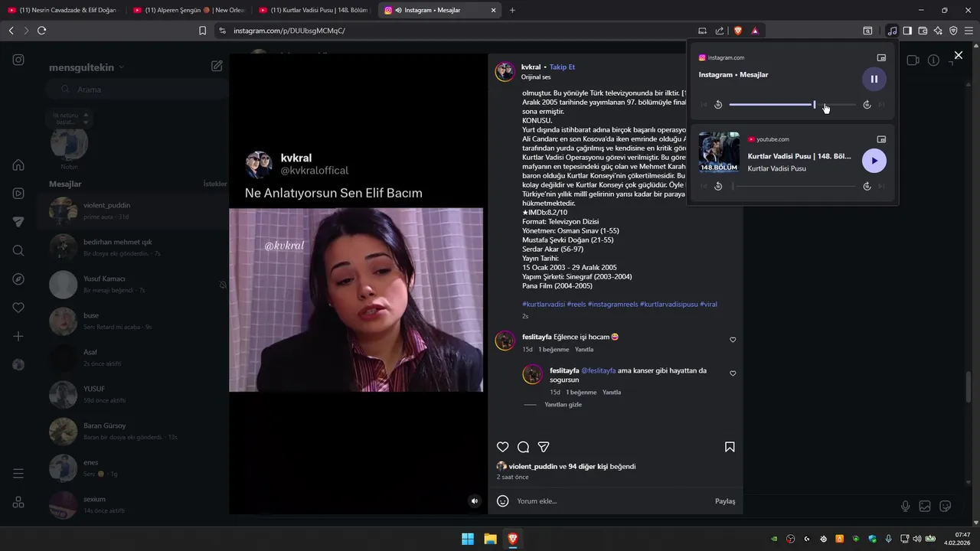
Task: Close the Instagram Mesajlar tab
Action: click(493, 10)
